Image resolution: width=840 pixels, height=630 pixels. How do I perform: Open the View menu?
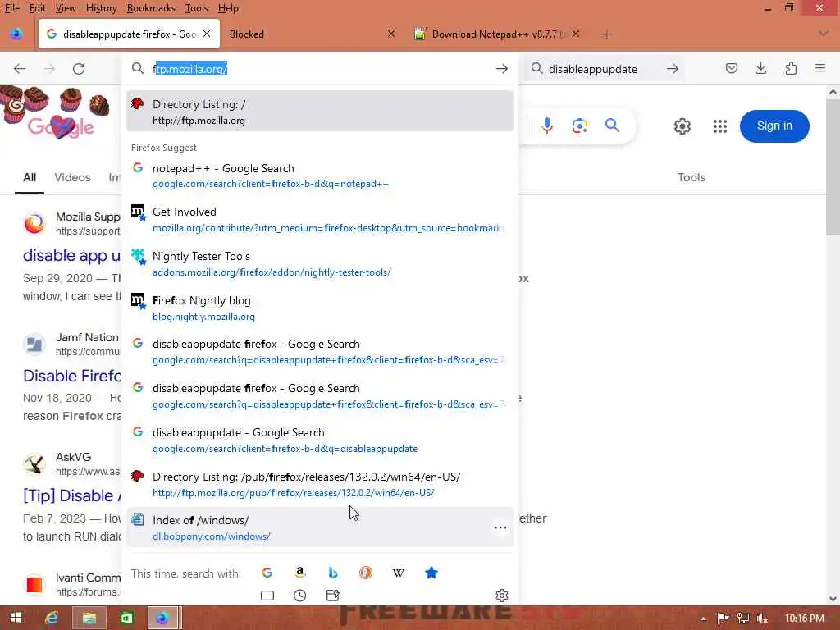tap(66, 8)
